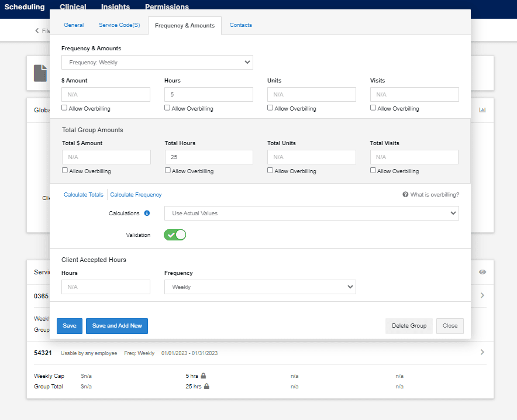Click the Calculations info icon
The width and height of the screenshot is (517, 420).
point(147,213)
